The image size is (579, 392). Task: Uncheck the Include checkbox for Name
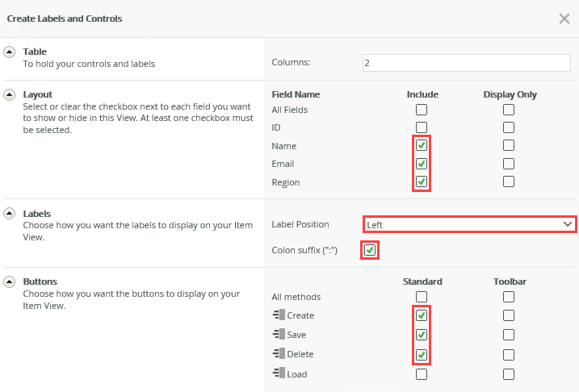tap(421, 146)
